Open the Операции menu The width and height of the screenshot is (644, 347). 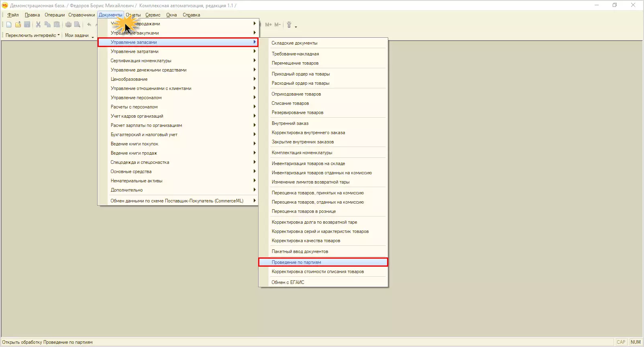[x=55, y=15]
